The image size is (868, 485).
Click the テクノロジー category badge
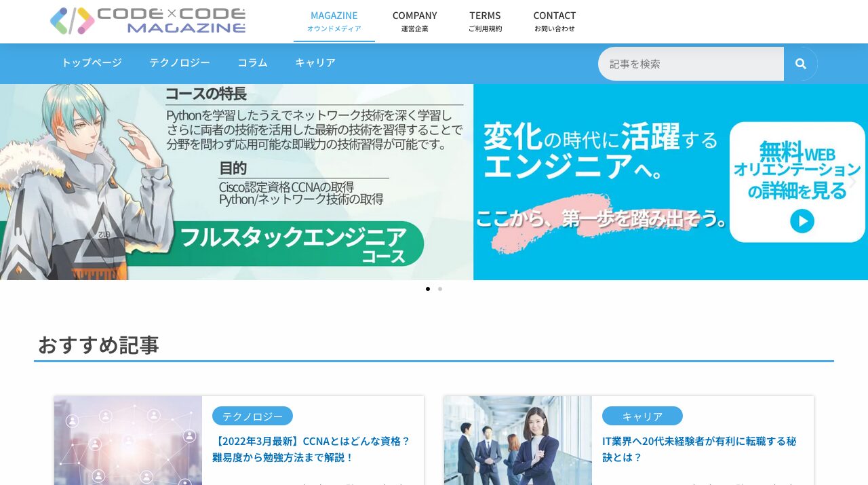point(252,416)
